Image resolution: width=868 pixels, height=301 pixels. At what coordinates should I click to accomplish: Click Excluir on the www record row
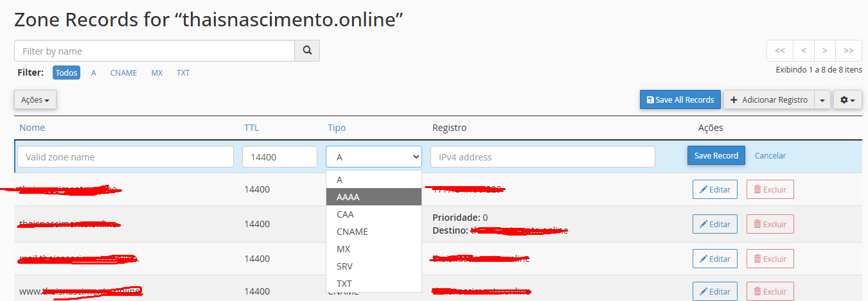770,292
